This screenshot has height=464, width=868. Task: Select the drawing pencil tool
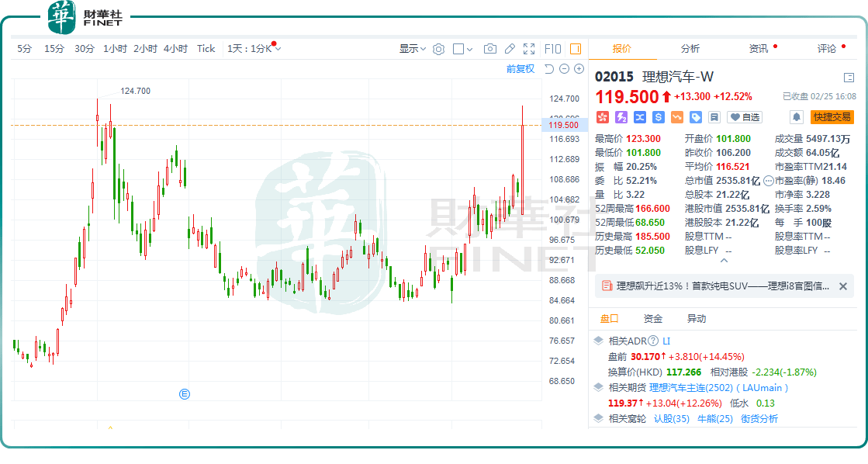click(510, 49)
